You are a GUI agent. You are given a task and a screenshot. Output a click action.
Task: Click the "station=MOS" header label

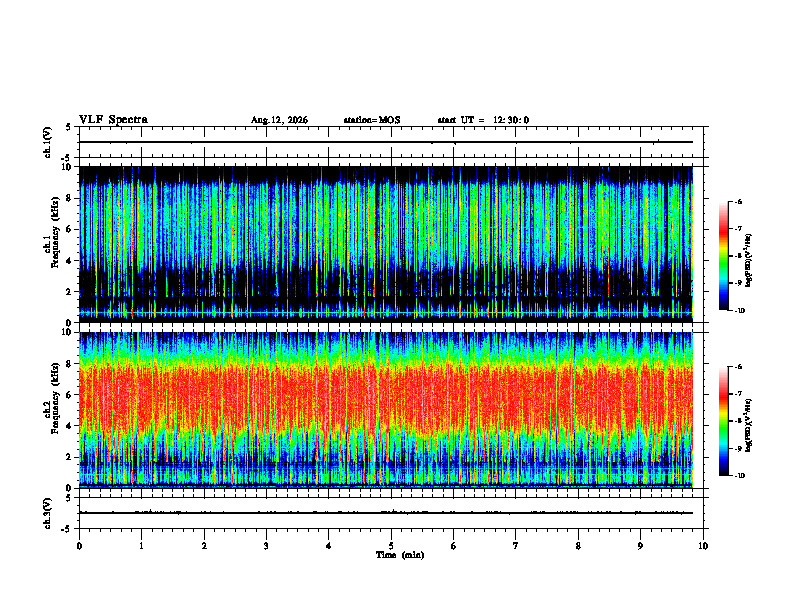(x=372, y=120)
